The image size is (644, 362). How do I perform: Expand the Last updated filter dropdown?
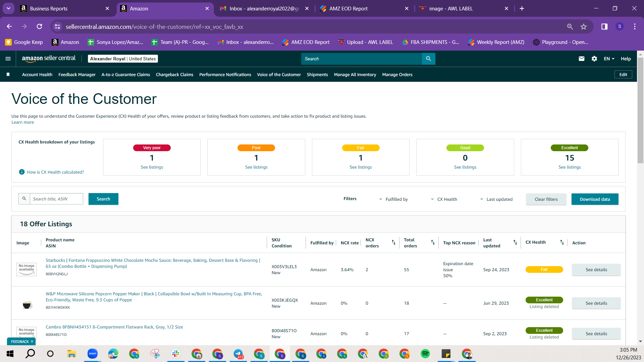pos(496,199)
